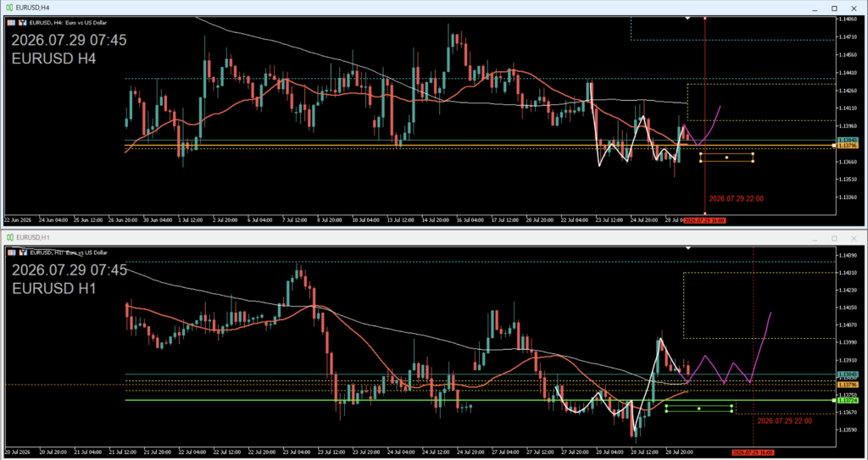The height and width of the screenshot is (460, 868).
Task: Click the table grid icon in H1 chart
Action: [x=11, y=252]
